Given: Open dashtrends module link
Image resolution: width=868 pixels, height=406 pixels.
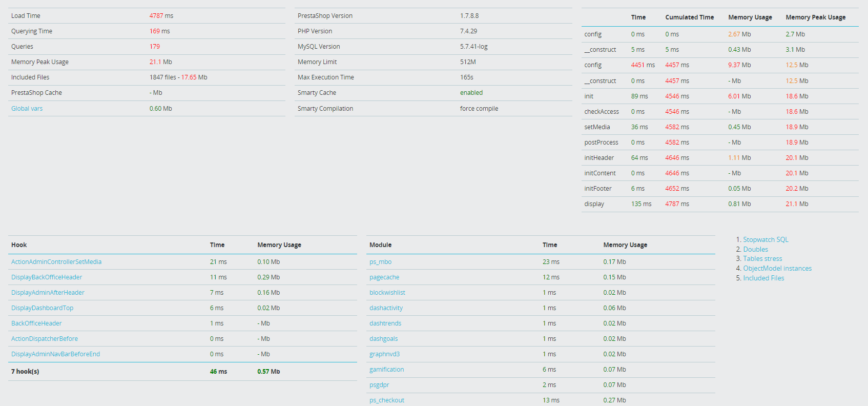Looking at the screenshot, I should pyautogui.click(x=385, y=323).
